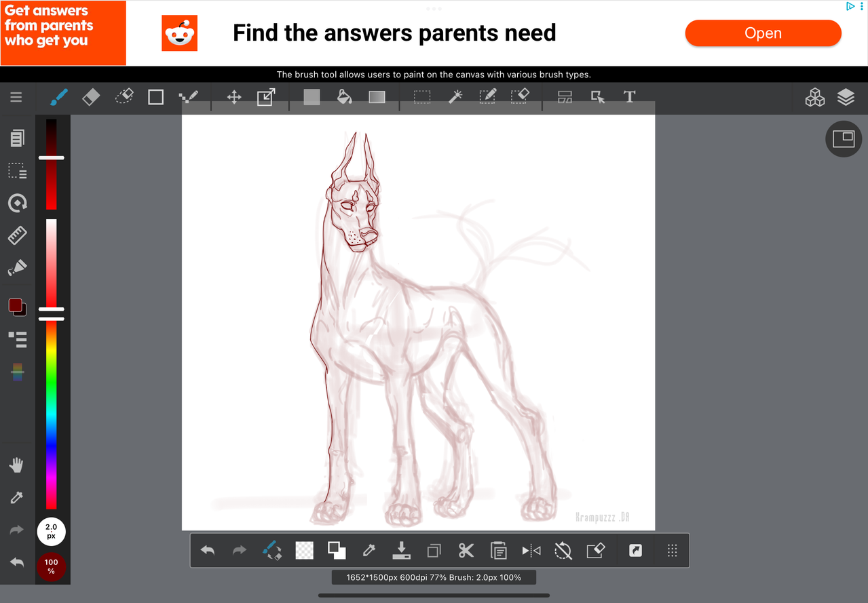868x603 pixels.
Task: Flip the canvas horizontally
Action: tap(531, 551)
